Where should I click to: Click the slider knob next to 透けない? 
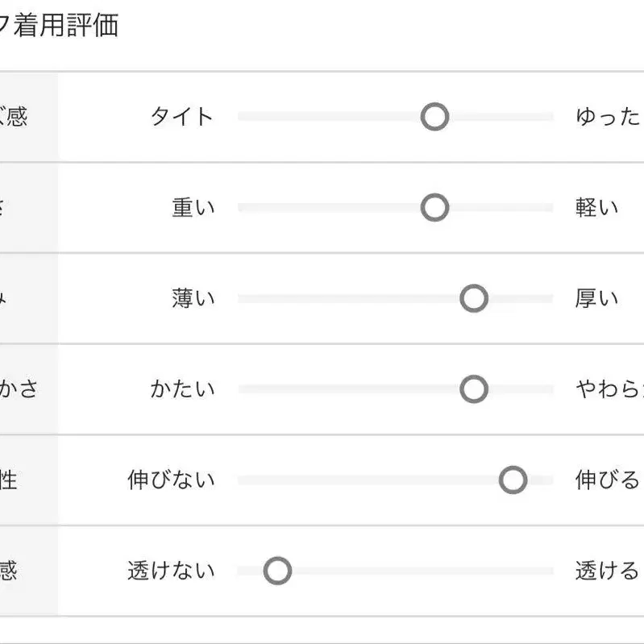pyautogui.click(x=277, y=571)
